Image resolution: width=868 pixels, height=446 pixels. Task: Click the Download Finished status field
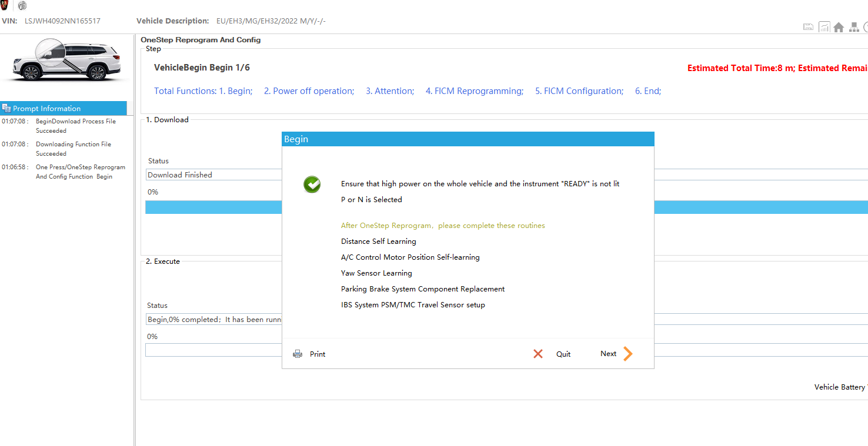click(x=213, y=175)
